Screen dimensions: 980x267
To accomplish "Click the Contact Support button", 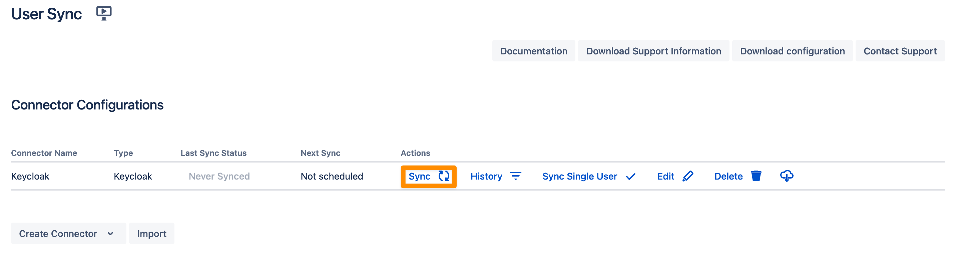I will 900,51.
